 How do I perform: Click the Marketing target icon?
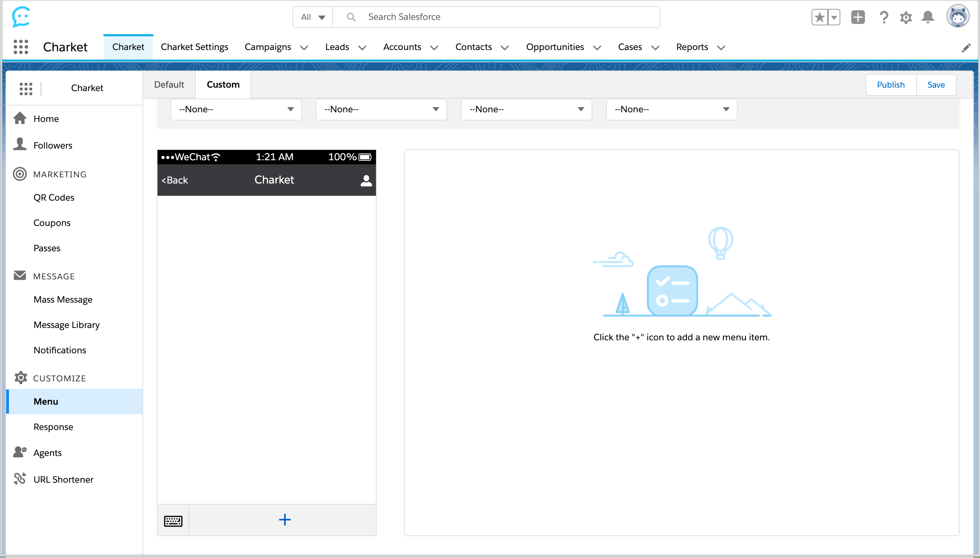(x=20, y=174)
